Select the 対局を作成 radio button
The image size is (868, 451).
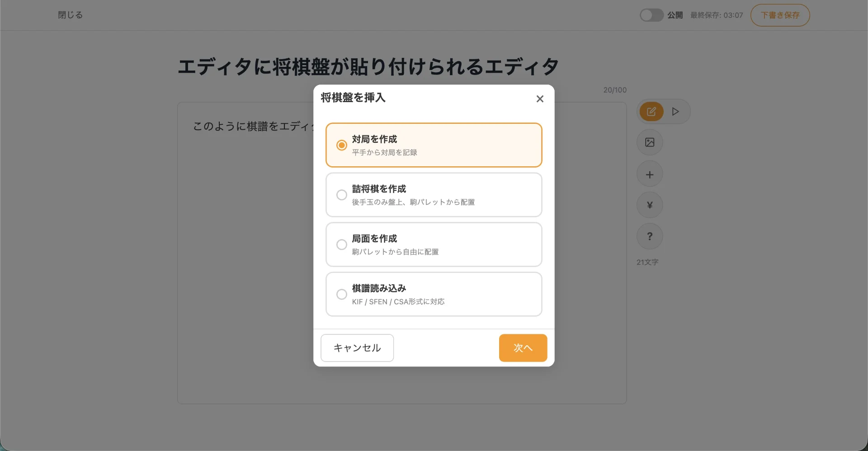coord(341,145)
